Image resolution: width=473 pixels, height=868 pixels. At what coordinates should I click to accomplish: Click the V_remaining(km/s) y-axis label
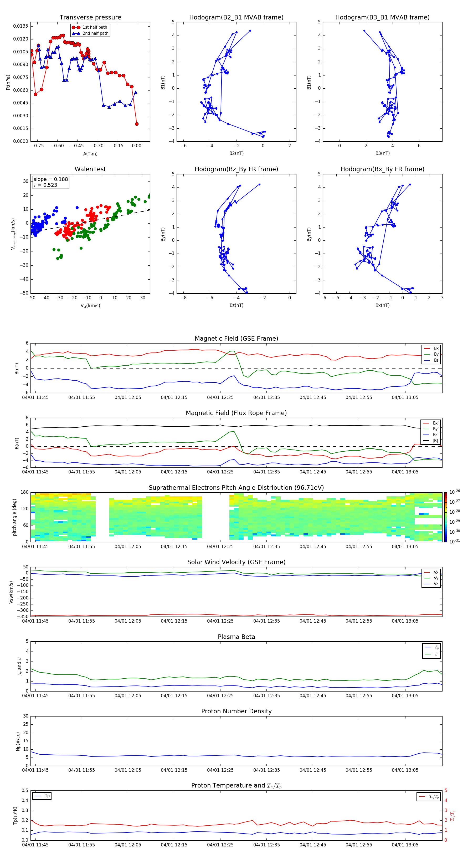click(13, 234)
